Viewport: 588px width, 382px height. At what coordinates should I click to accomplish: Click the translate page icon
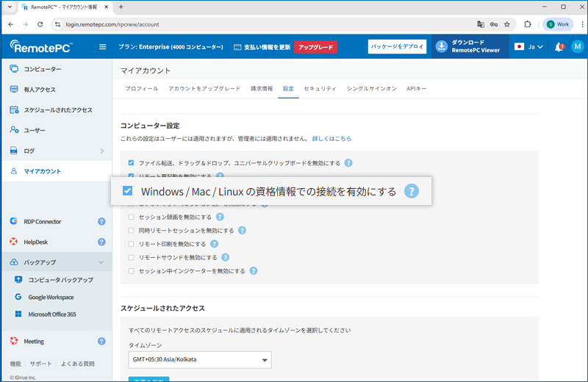click(x=481, y=24)
